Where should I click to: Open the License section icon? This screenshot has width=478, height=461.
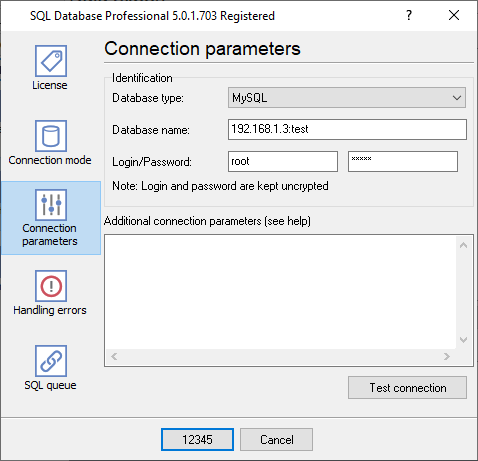(x=51, y=61)
